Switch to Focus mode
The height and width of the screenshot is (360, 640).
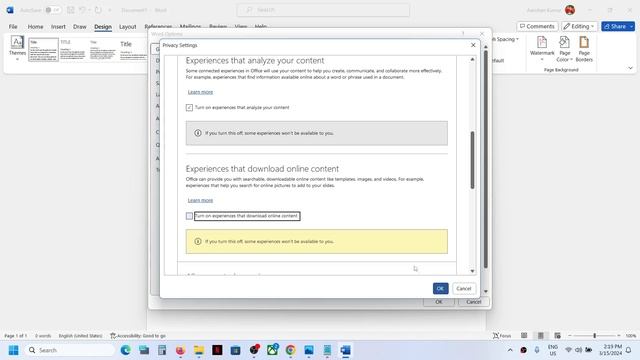[x=502, y=336]
